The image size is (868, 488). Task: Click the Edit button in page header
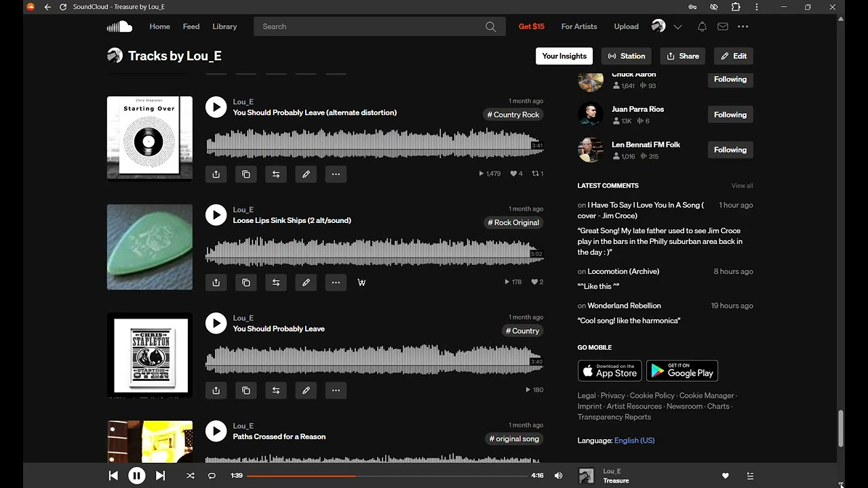(734, 56)
